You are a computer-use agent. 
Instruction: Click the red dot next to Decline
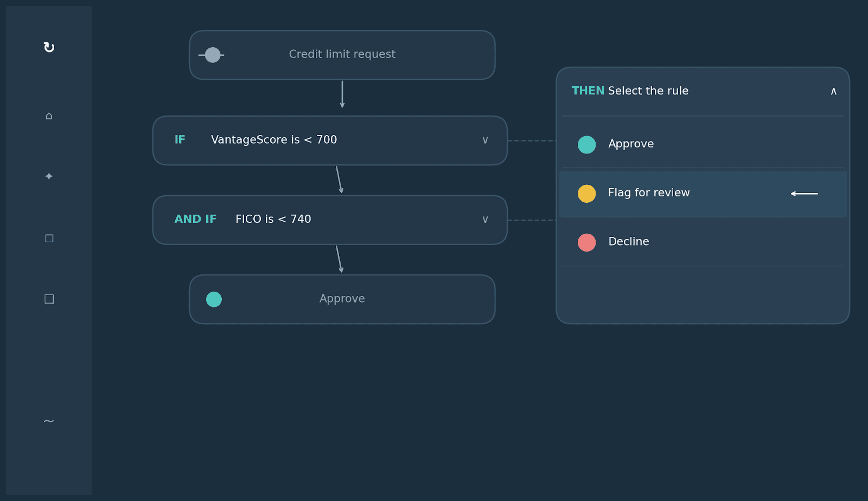pos(586,242)
